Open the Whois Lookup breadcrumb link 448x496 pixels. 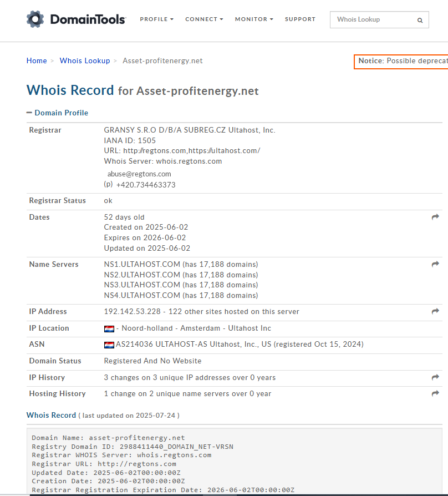point(85,60)
